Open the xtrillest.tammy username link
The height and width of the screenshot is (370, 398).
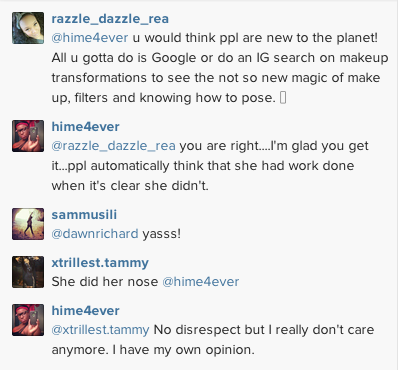(100, 263)
